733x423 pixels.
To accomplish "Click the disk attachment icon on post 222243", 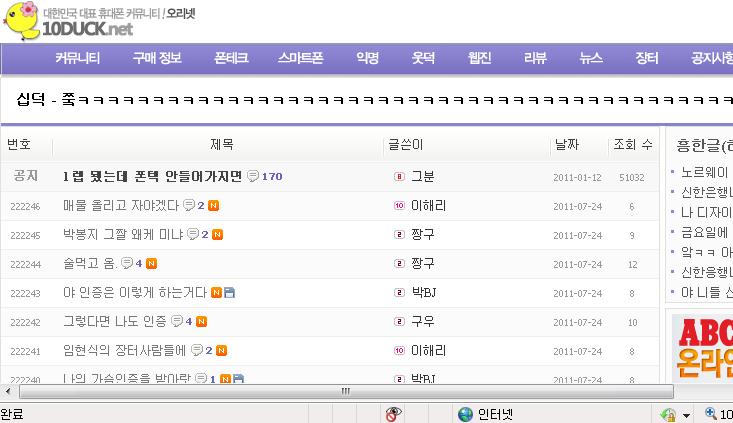I will [229, 293].
